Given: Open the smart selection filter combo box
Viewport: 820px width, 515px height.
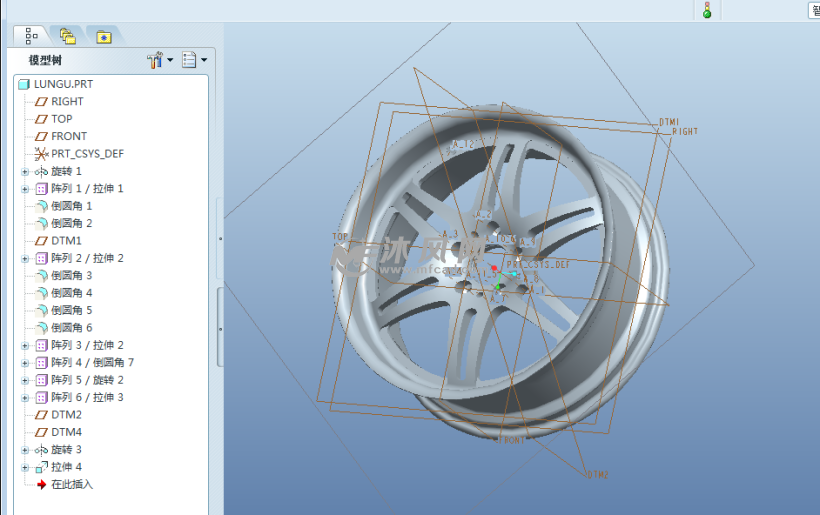Looking at the screenshot, I should click(x=814, y=9).
